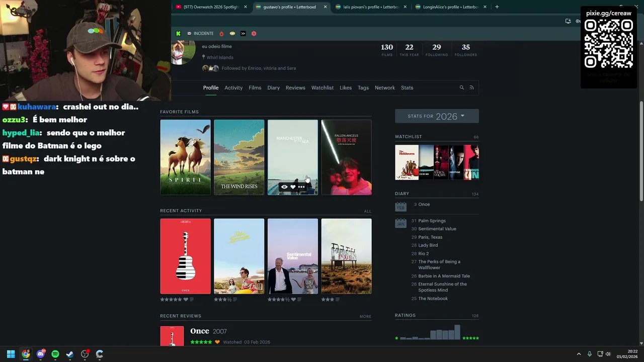The width and height of the screenshot is (644, 362).
Task: Switch to the Activity tab
Action: click(233, 87)
